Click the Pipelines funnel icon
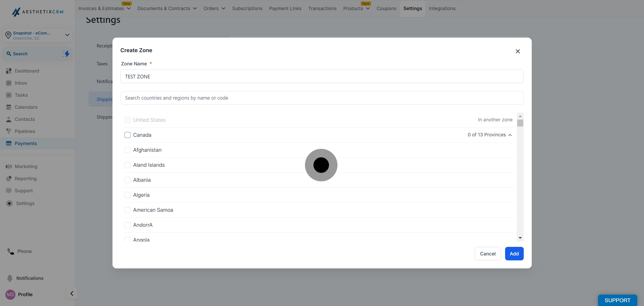 9,131
